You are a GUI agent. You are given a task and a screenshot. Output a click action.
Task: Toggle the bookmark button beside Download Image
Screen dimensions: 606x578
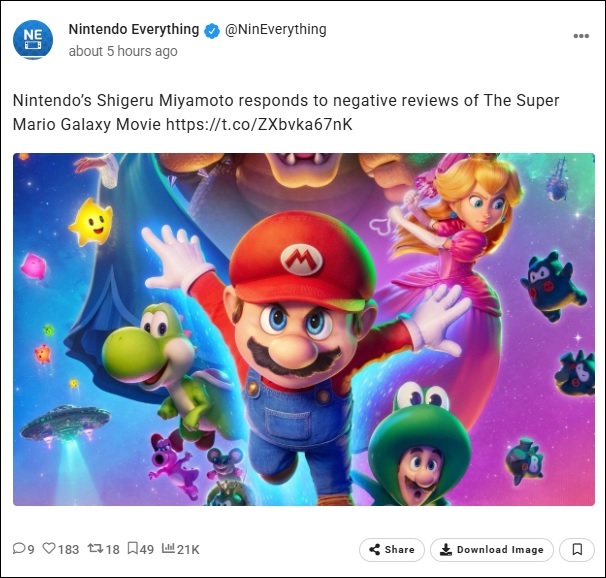coord(577,549)
